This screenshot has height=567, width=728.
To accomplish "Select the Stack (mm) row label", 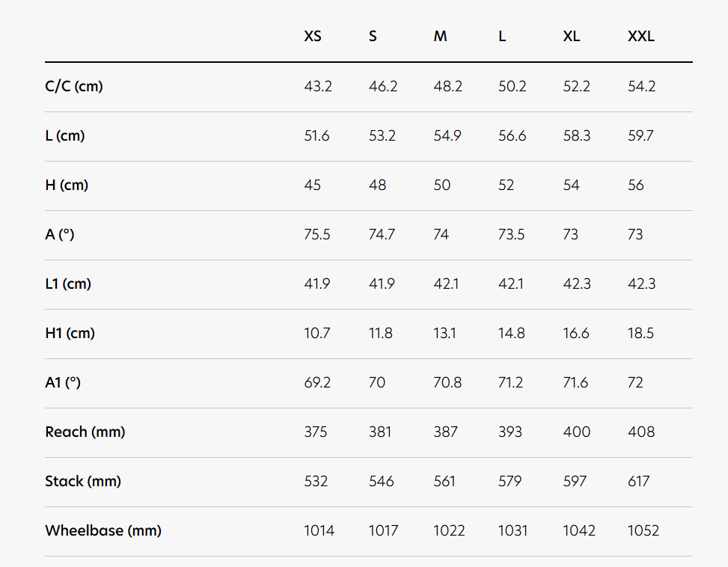I will click(83, 481).
